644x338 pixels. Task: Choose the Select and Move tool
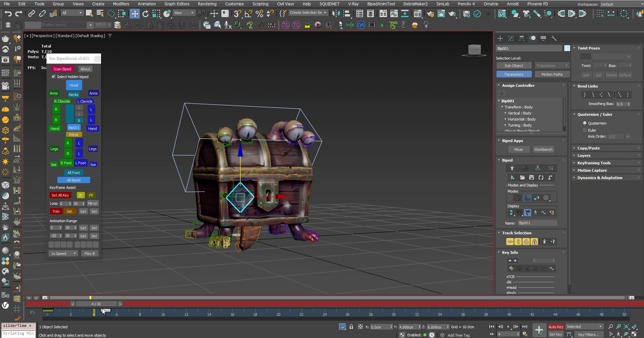135,13
